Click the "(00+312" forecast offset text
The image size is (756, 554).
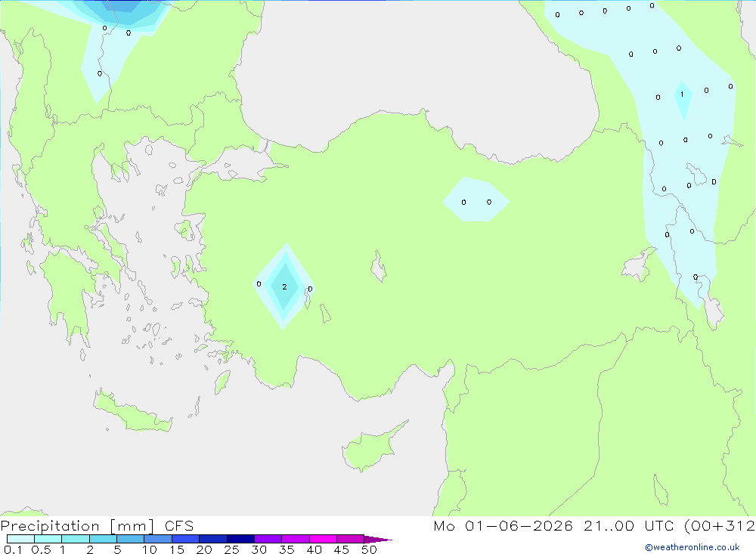click(x=720, y=526)
